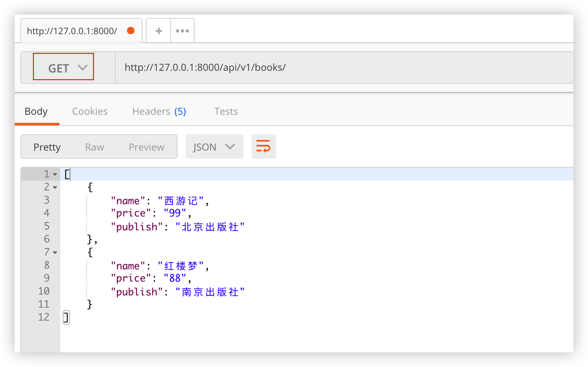
Task: Click the request URL input field
Action: (344, 68)
